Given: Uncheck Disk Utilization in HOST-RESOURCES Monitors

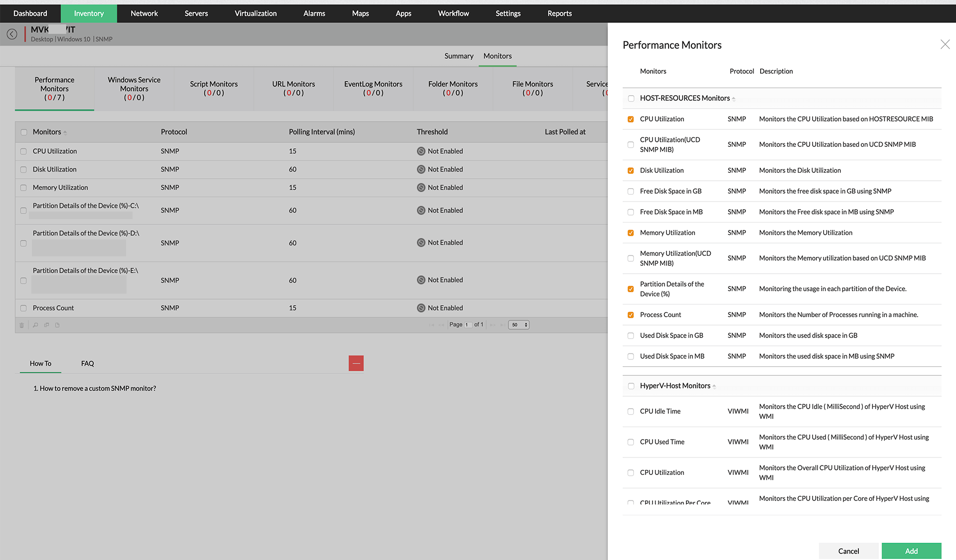Looking at the screenshot, I should click(x=631, y=171).
